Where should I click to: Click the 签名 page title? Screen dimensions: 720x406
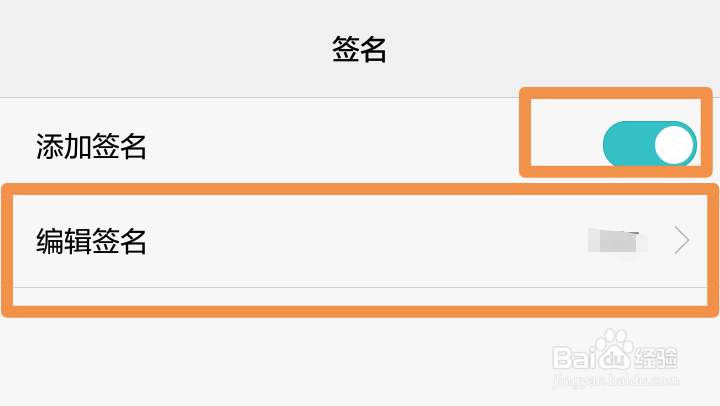(x=360, y=49)
